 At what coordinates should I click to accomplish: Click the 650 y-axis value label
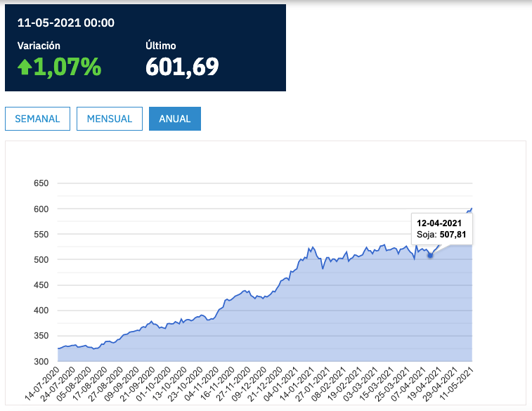pos(41,183)
